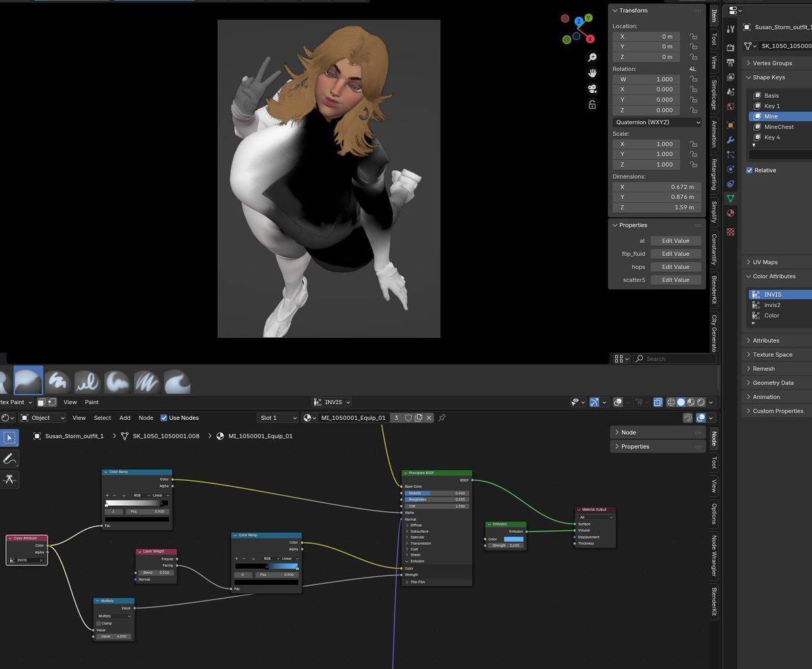Image resolution: width=812 pixels, height=669 pixels.
Task: Toggle X-ray display in viewport header
Action: pyautogui.click(x=658, y=402)
